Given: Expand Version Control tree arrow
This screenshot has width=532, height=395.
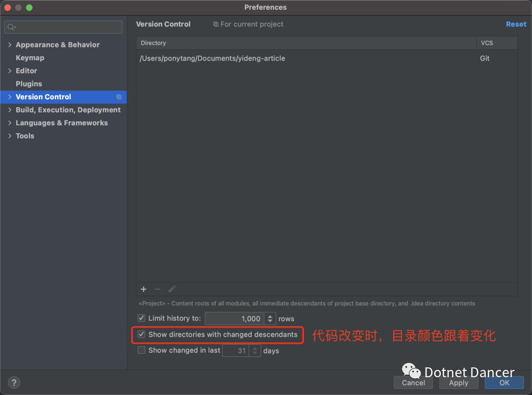Looking at the screenshot, I should point(9,97).
